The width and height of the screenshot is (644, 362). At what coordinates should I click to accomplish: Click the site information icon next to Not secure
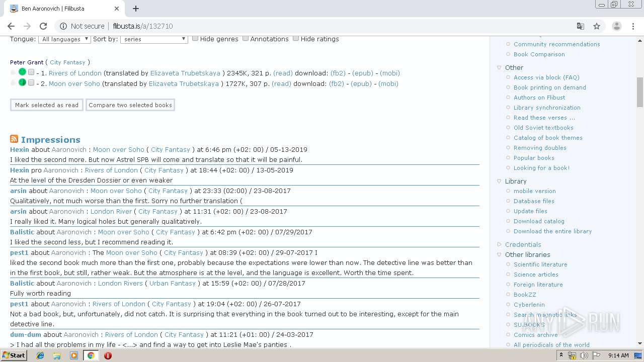[x=63, y=26]
